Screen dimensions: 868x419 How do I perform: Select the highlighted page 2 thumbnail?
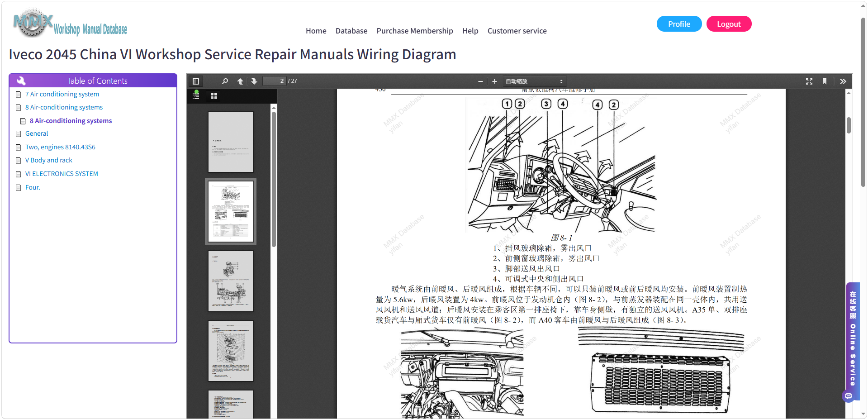pos(231,211)
